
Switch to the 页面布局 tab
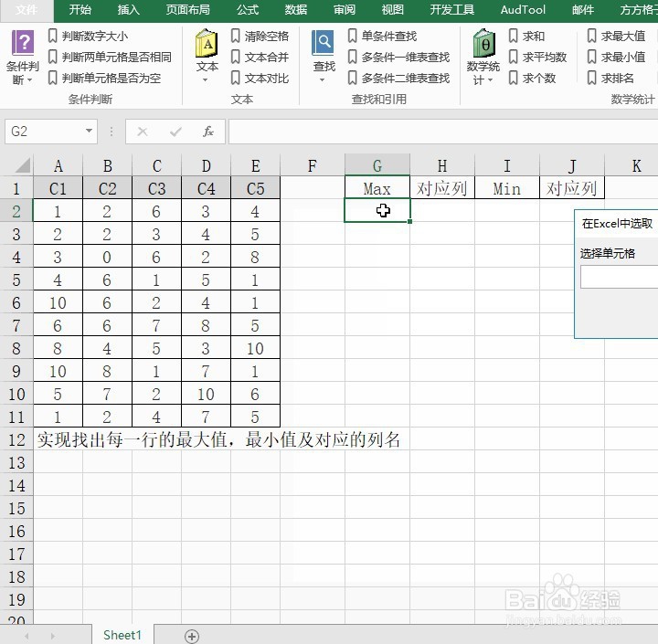point(188,10)
